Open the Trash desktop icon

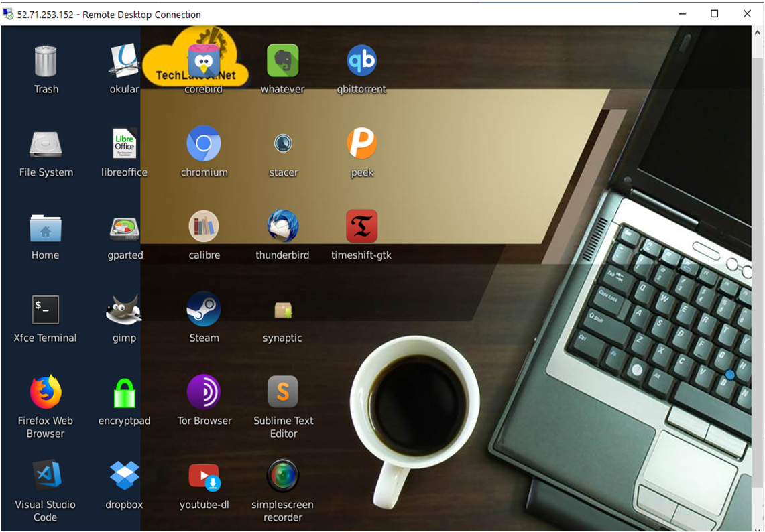[46, 61]
